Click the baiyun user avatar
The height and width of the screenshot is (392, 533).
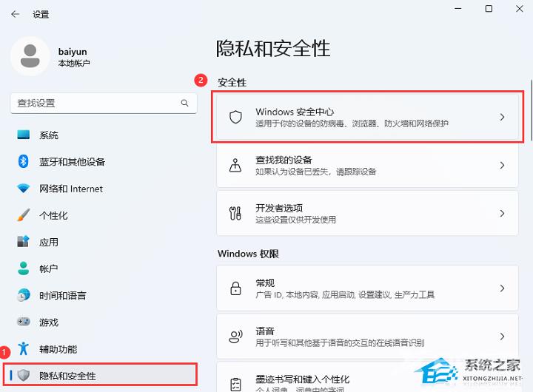[x=30, y=56]
